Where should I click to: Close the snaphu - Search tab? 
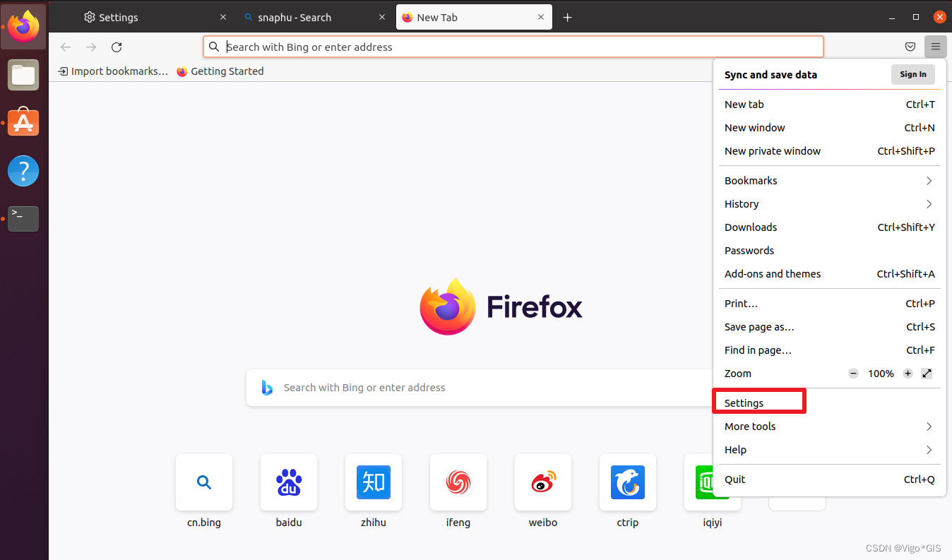tap(382, 17)
